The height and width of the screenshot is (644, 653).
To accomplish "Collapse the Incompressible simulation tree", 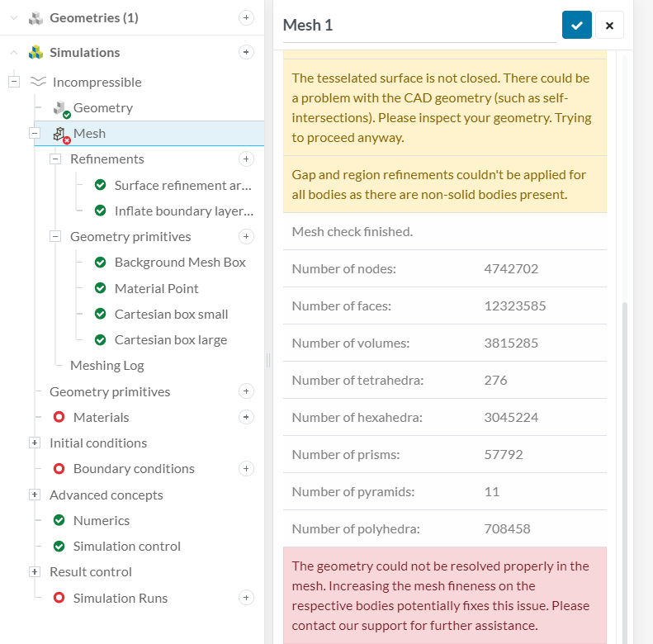I will tap(14, 82).
